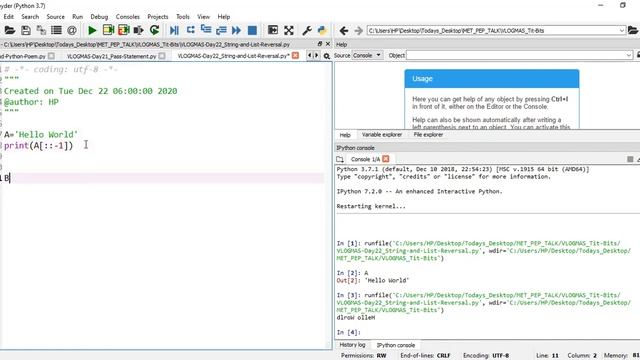
Task: Select the Console 1/A tab
Action: pos(365,159)
